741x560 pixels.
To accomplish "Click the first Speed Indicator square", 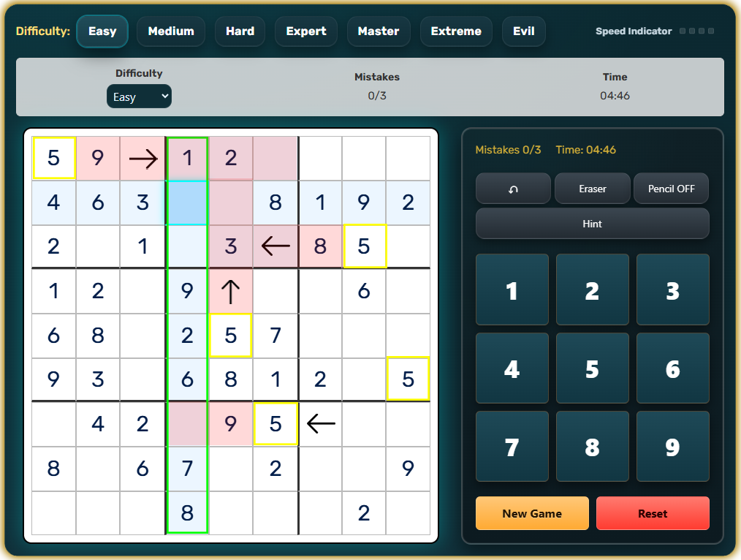I will click(x=683, y=31).
